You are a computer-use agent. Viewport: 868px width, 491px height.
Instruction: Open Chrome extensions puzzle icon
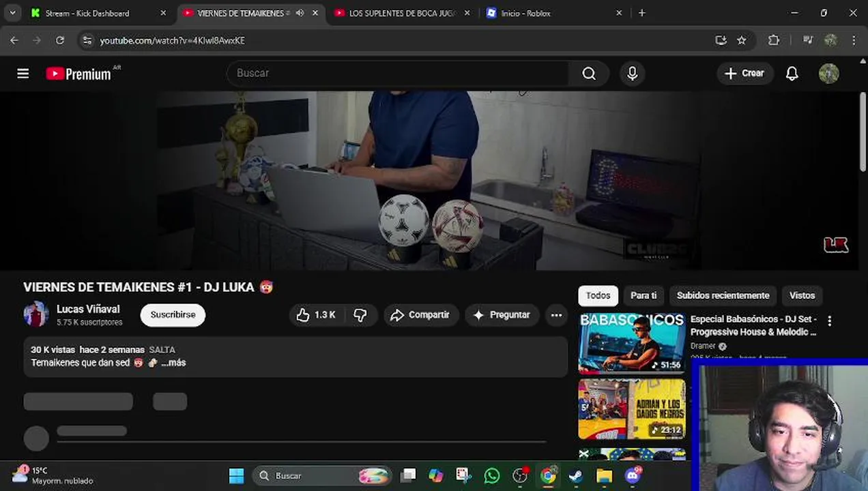click(773, 40)
